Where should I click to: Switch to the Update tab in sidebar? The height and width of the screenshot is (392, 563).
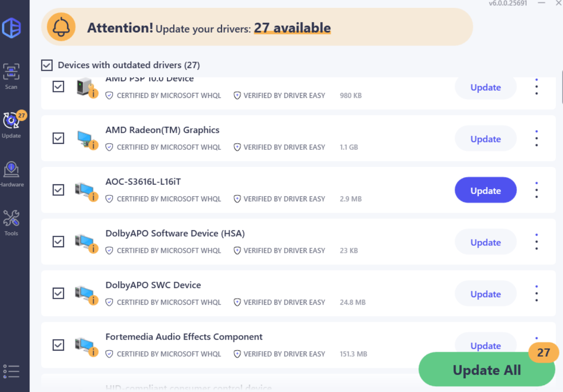click(11, 125)
